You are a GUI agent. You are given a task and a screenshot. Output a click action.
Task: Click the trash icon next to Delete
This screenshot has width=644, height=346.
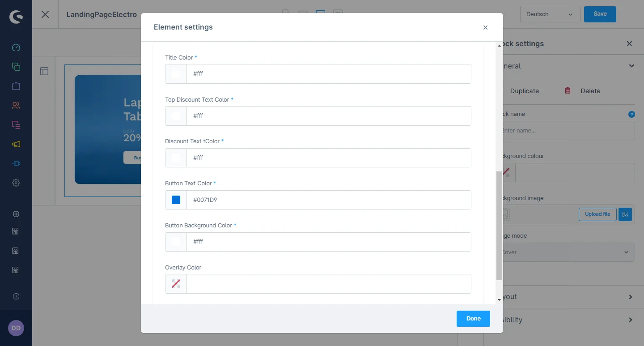[568, 90]
